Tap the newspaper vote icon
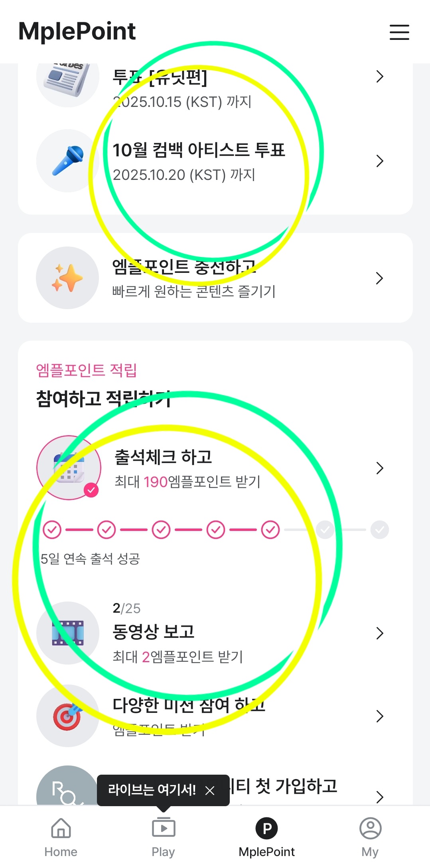The width and height of the screenshot is (430, 868). (x=68, y=78)
